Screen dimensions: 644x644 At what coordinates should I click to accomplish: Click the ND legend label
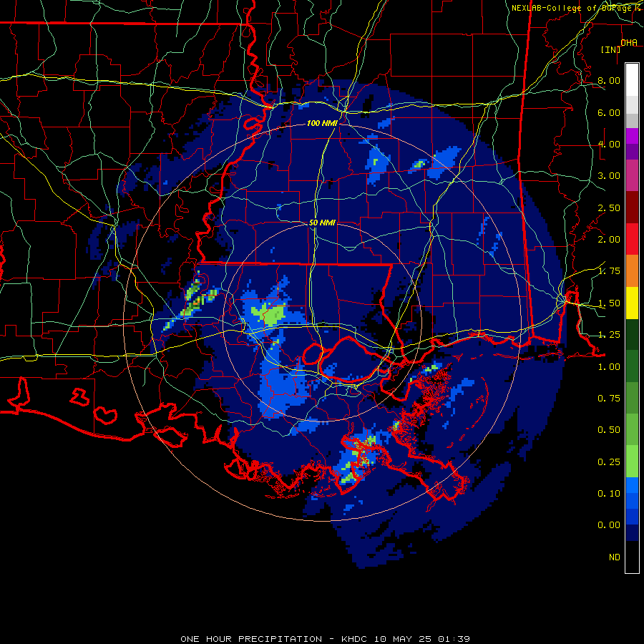[615, 557]
